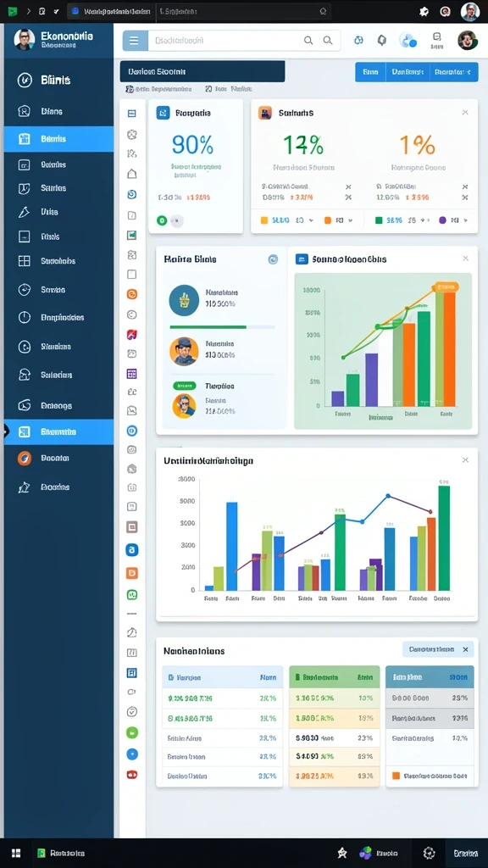Image resolution: width=488 pixels, height=868 pixels.
Task: Click the Windows Start button
Action: pos(16,853)
